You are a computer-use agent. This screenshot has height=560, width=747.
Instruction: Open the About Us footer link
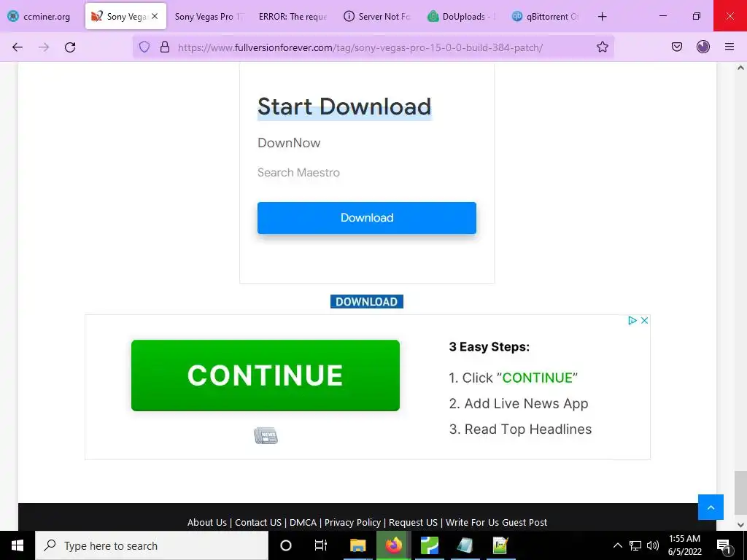pos(206,522)
